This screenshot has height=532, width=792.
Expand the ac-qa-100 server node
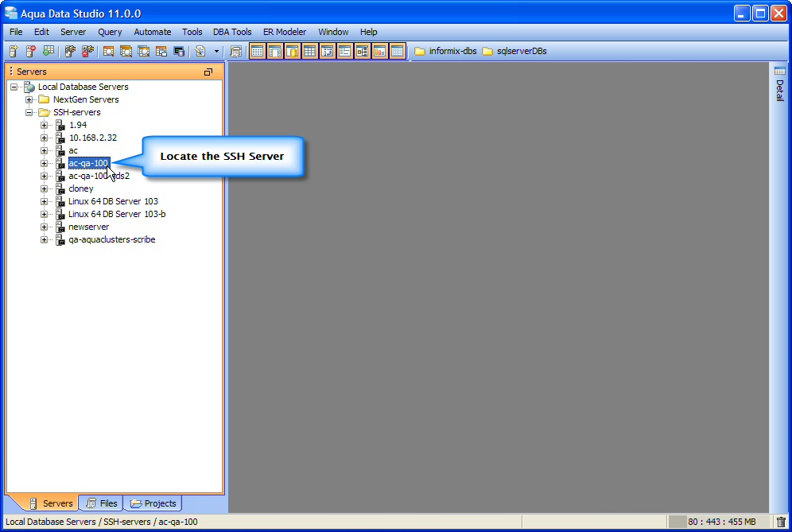pos(45,163)
